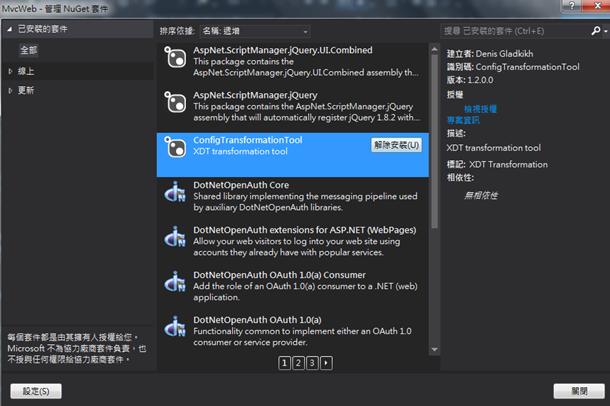Click 'XDT transformation tool' in details pane
Screen dimensions: 610x406
(494, 148)
